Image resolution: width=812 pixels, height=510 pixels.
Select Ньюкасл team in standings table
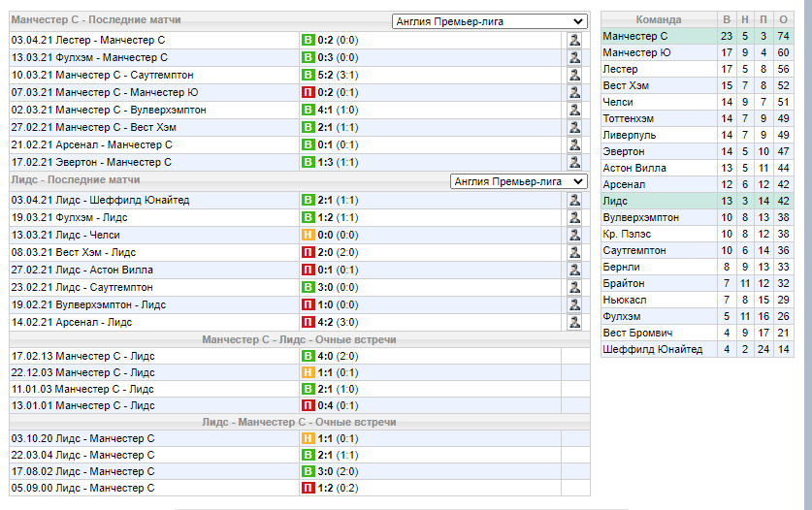click(x=624, y=300)
